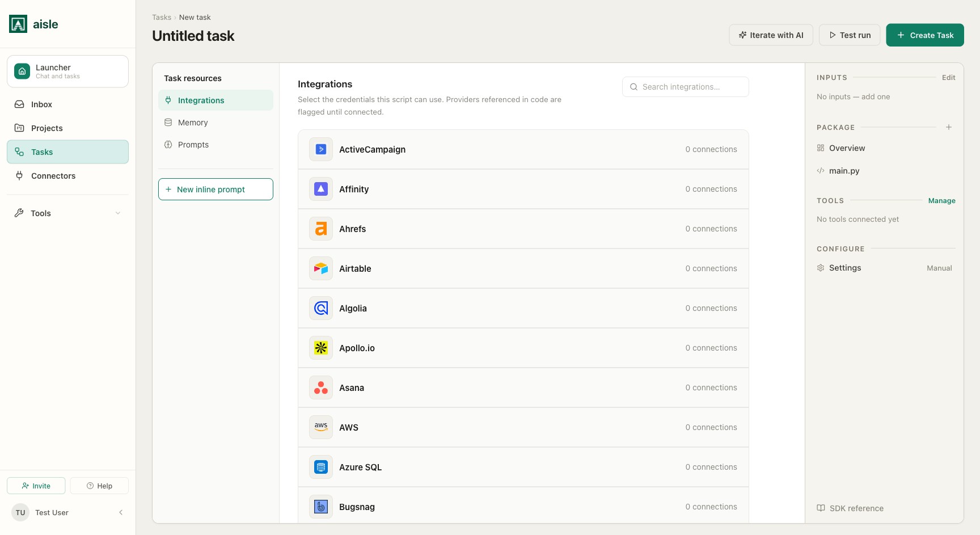Screen dimensions: 980x535
Task: Collapse the sidebar with the chevron
Action: pyautogui.click(x=121, y=512)
